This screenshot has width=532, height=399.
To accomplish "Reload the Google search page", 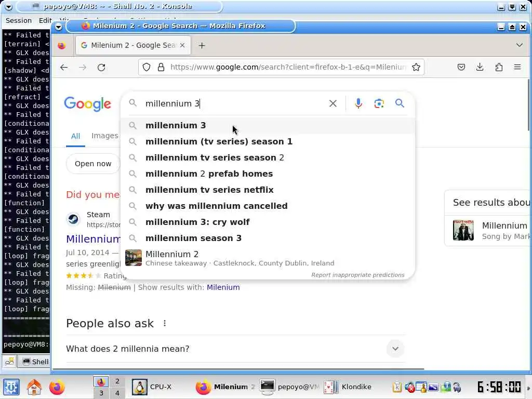I will coord(101,67).
